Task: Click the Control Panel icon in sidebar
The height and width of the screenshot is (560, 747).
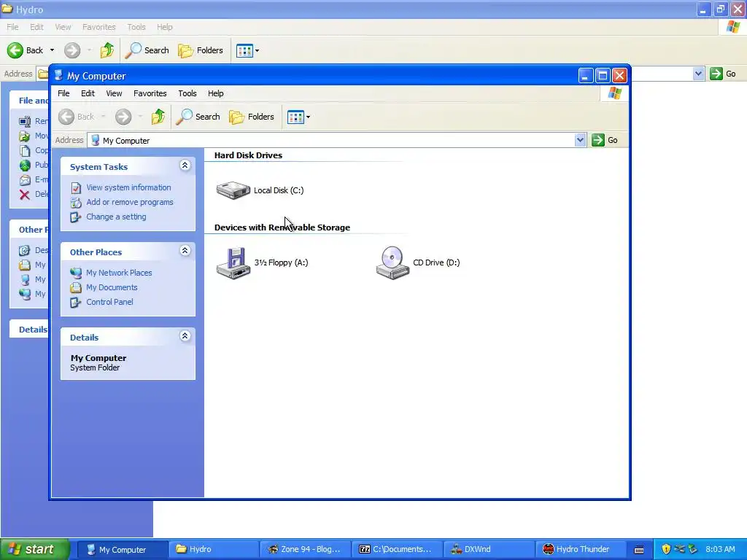Action: point(76,303)
